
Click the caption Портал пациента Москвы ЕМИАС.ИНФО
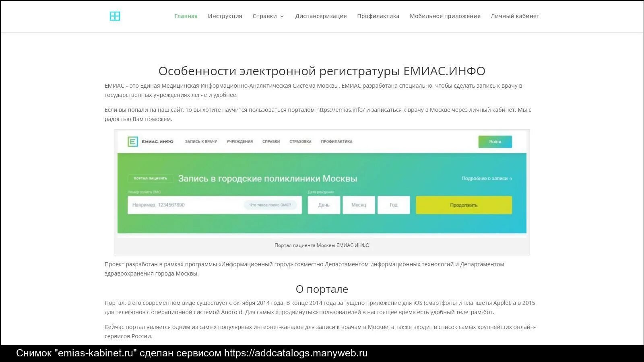coord(322,245)
